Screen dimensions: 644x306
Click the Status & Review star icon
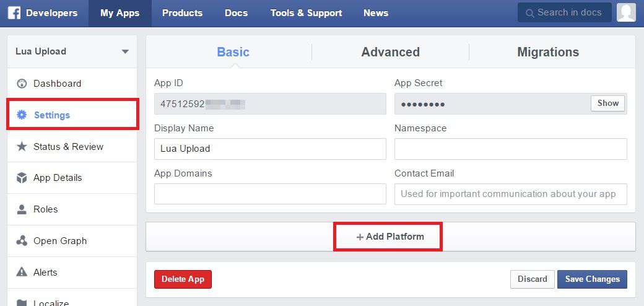[22, 147]
